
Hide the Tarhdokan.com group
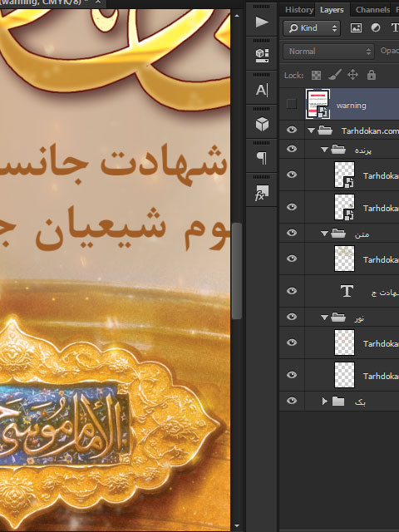pyautogui.click(x=292, y=130)
